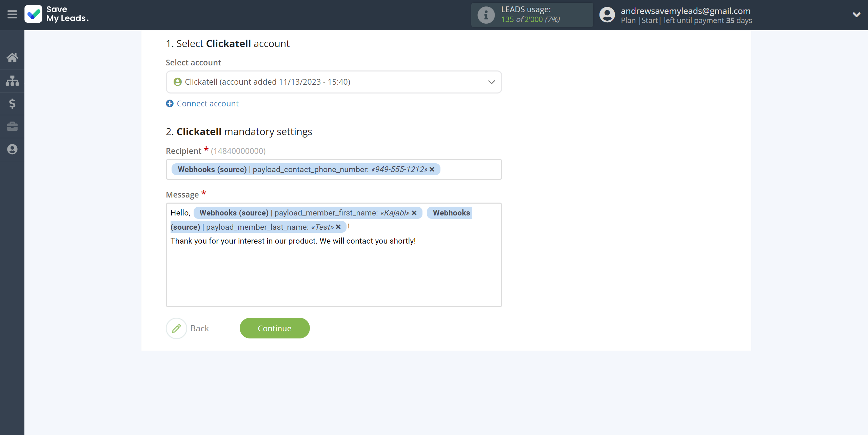The height and width of the screenshot is (435, 868).
Task: Click the Recipient input field
Action: (x=334, y=169)
